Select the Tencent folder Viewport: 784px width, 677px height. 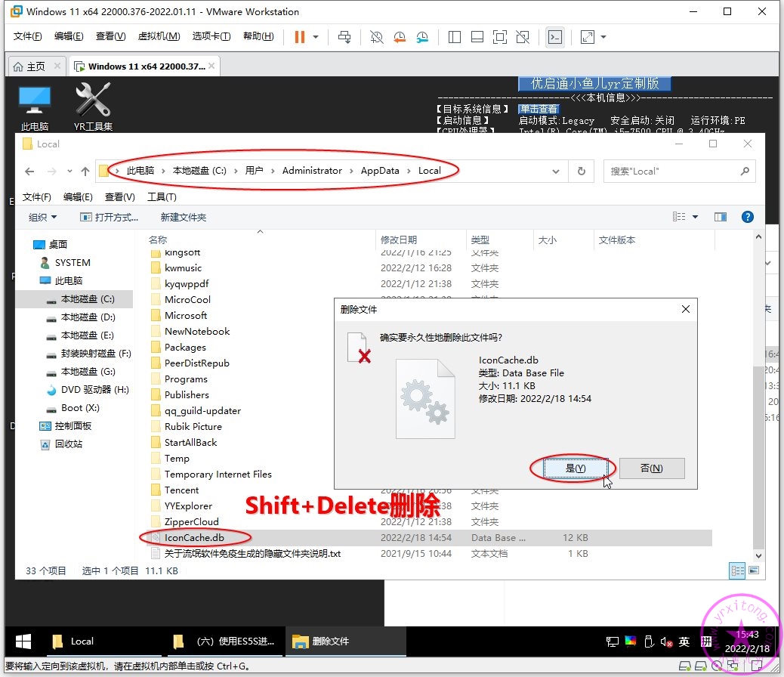(x=175, y=490)
